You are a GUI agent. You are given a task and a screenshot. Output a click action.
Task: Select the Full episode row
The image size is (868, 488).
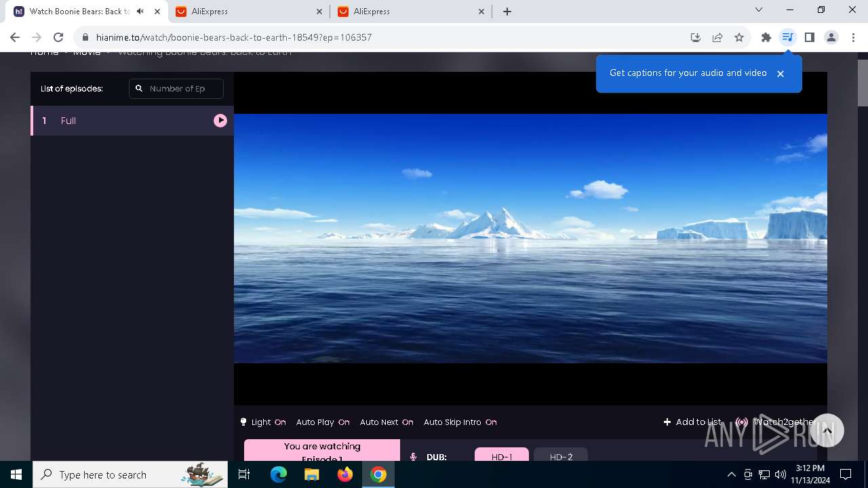[x=132, y=121]
